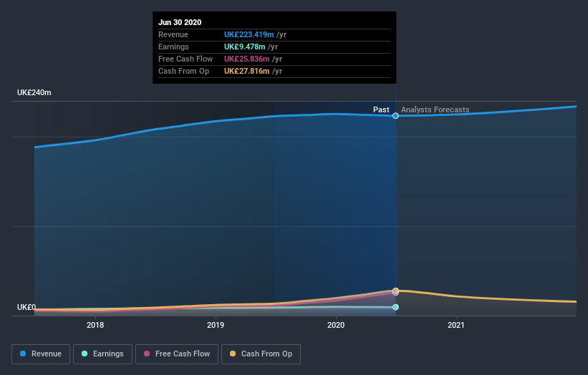Click the Analysts Forecasts label

[x=435, y=109]
